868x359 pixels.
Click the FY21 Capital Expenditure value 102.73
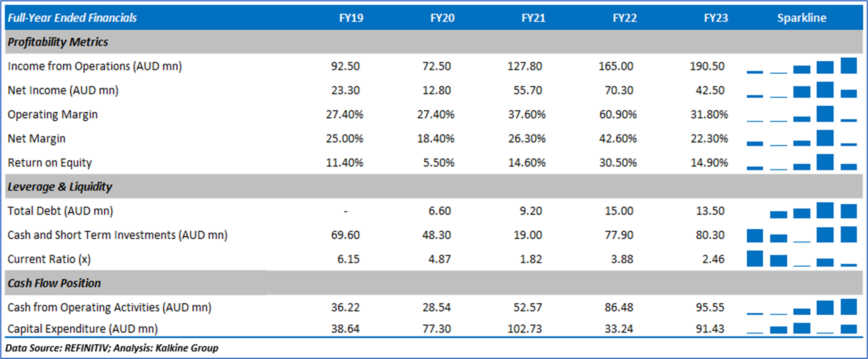click(529, 329)
